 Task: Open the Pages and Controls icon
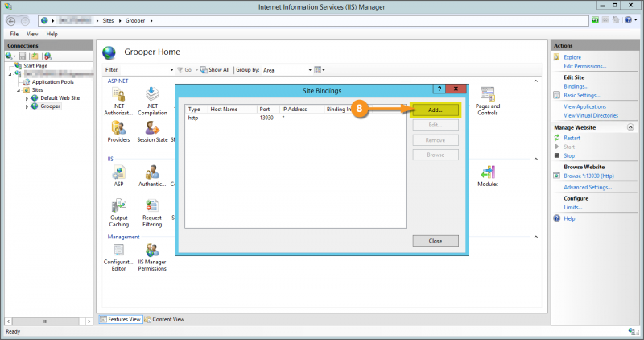point(488,94)
